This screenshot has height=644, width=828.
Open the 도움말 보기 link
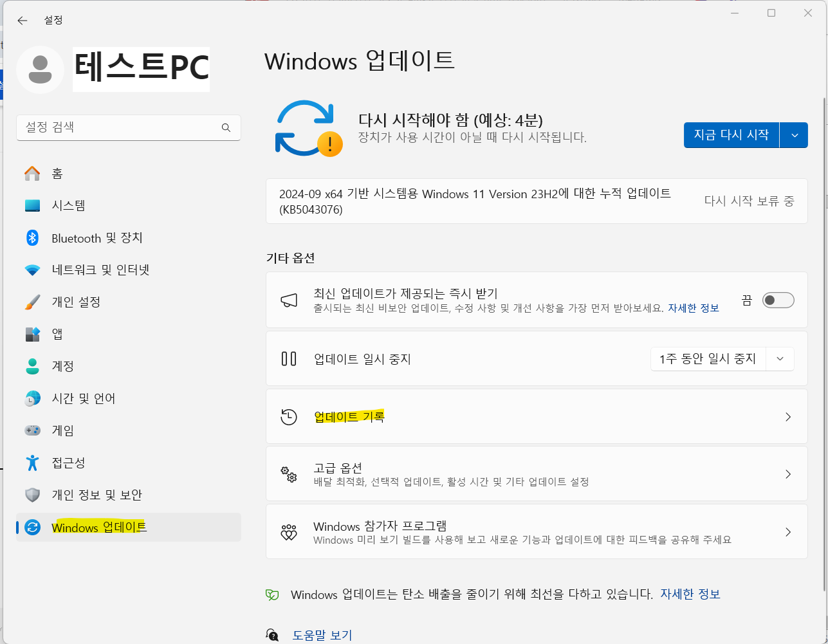[x=322, y=636]
